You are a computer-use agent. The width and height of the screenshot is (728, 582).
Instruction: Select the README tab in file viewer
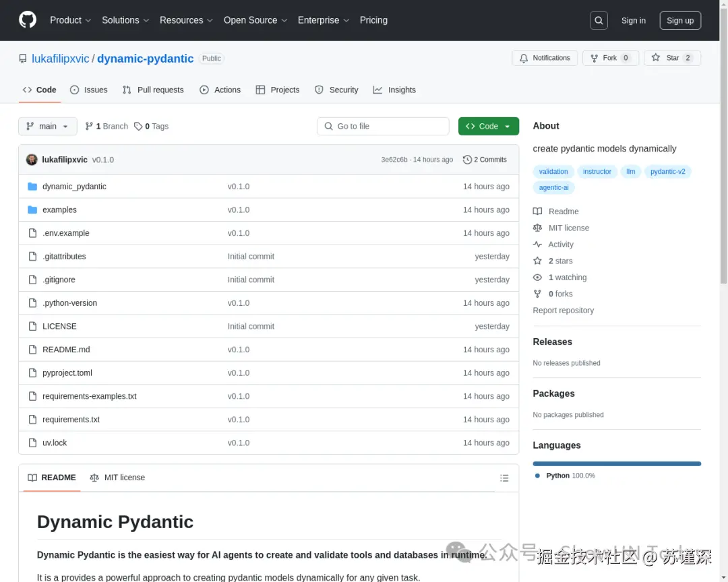click(52, 478)
